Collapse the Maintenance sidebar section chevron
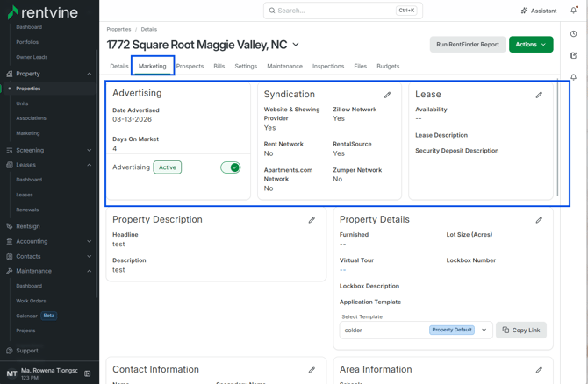This screenshot has height=384, width=588. 90,271
